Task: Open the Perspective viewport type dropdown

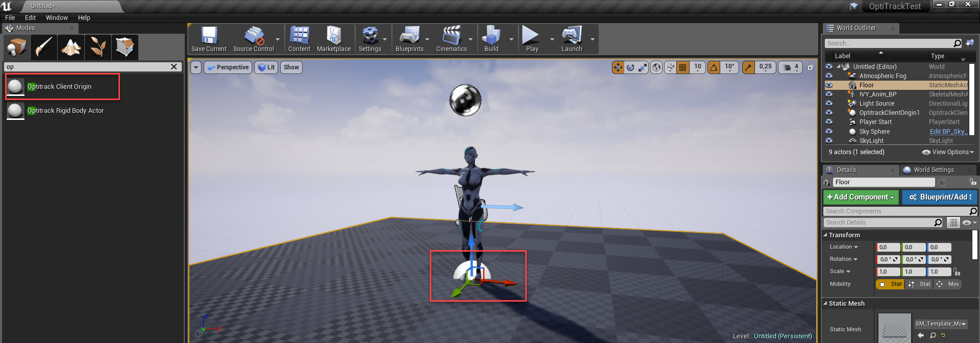Action: point(228,67)
